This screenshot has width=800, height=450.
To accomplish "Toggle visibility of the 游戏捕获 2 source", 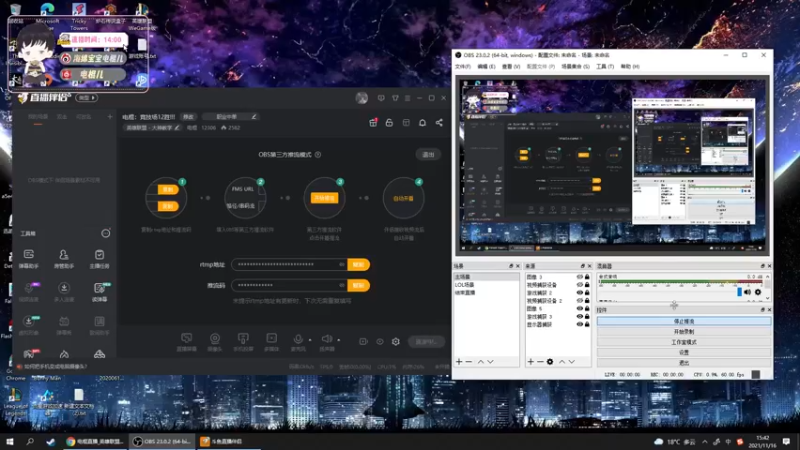I will pos(580,293).
